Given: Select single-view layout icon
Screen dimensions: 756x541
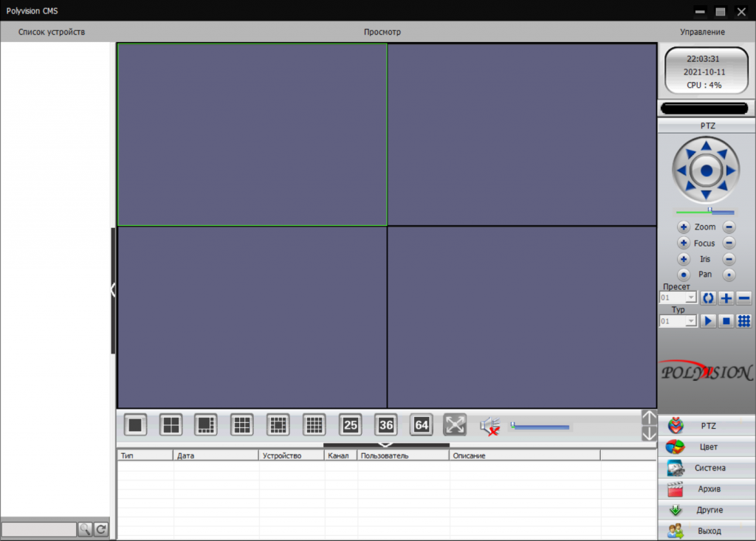Looking at the screenshot, I should 135,424.
